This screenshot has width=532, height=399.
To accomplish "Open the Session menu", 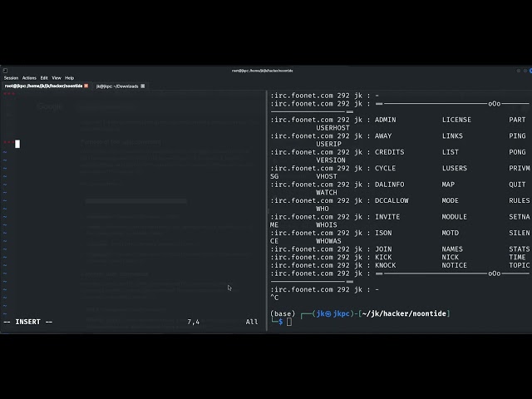I will point(11,77).
